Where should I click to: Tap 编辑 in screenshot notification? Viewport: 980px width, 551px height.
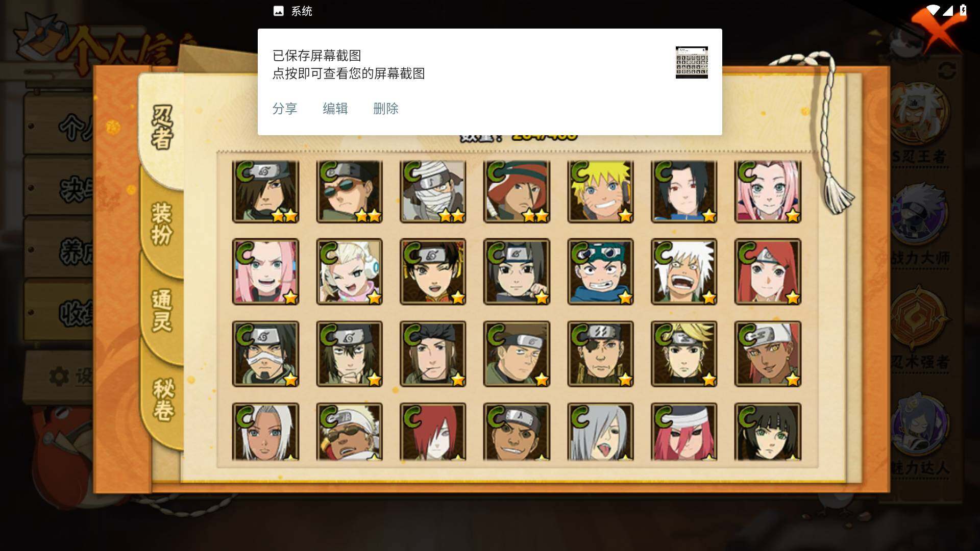click(x=335, y=109)
